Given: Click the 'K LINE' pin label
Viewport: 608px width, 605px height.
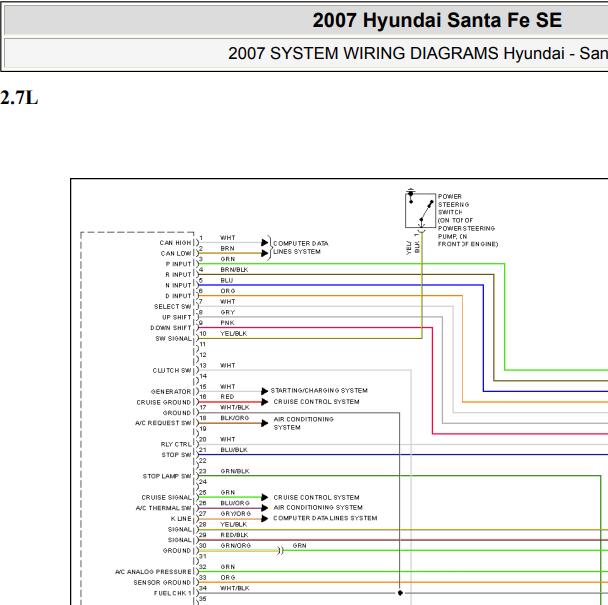Looking at the screenshot, I should [181, 519].
